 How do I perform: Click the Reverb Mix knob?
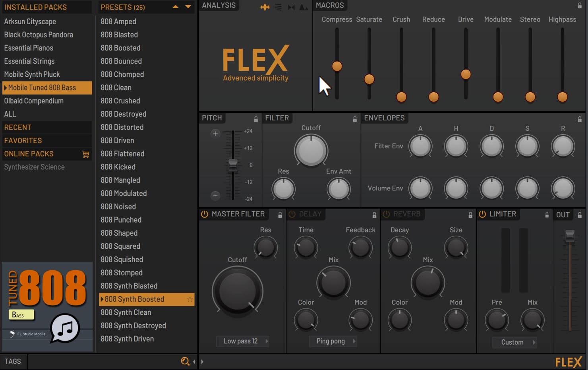tap(427, 282)
